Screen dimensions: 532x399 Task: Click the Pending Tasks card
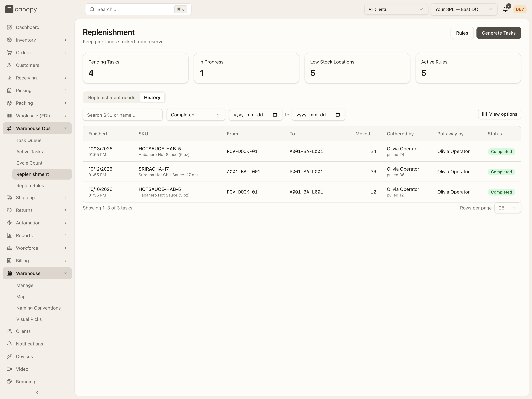(x=135, y=68)
